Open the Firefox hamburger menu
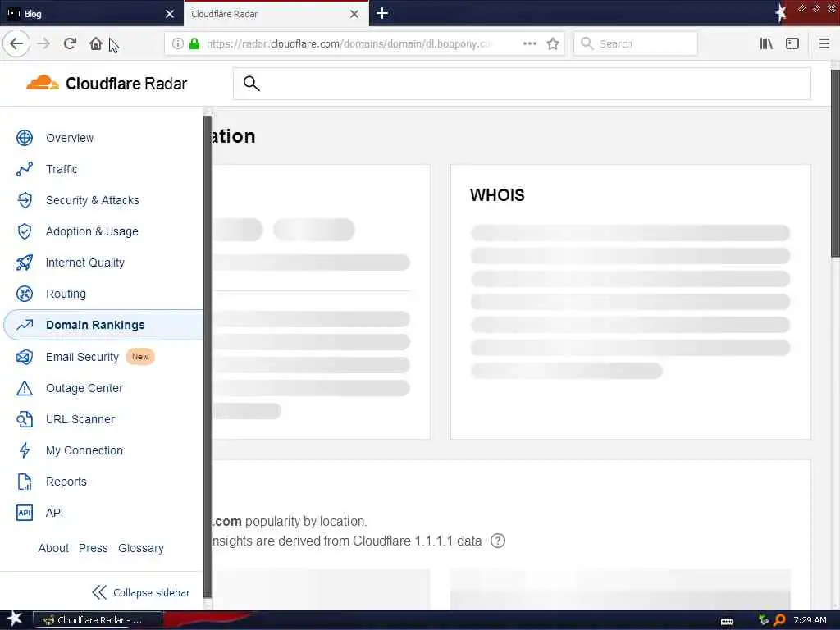 tap(824, 44)
